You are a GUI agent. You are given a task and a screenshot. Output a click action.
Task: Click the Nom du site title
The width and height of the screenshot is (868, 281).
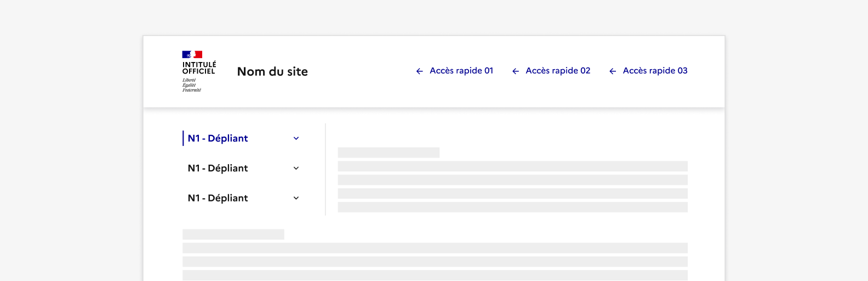tap(272, 71)
